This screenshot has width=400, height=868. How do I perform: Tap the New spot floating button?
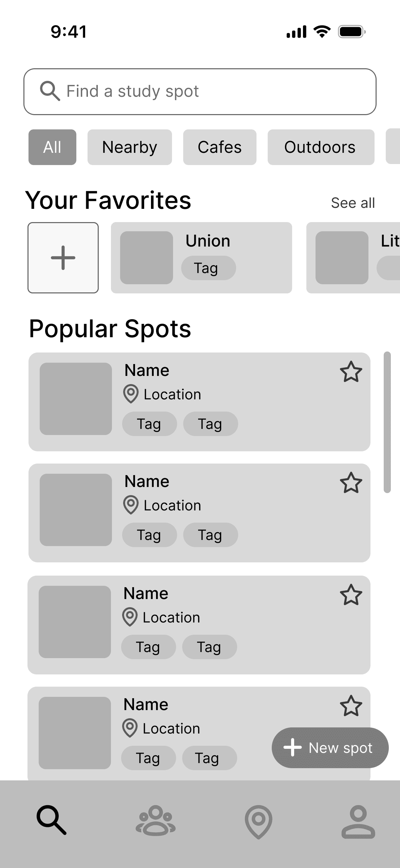pos(330,748)
